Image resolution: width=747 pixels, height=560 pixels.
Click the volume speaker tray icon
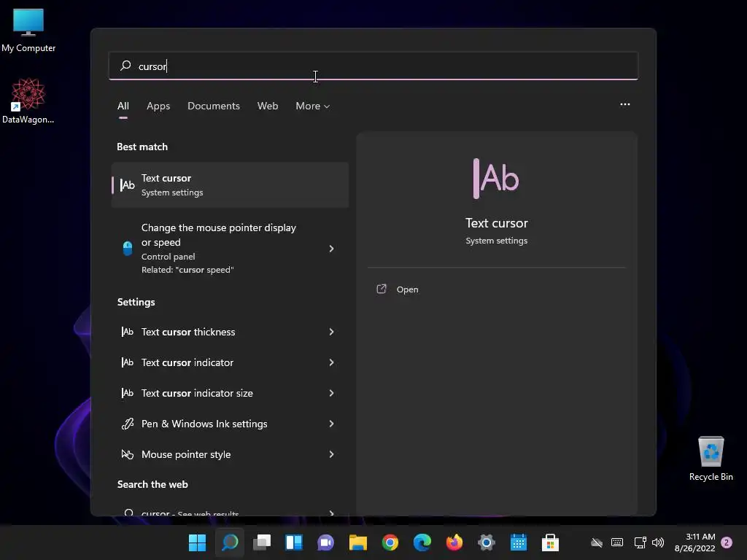pos(658,542)
